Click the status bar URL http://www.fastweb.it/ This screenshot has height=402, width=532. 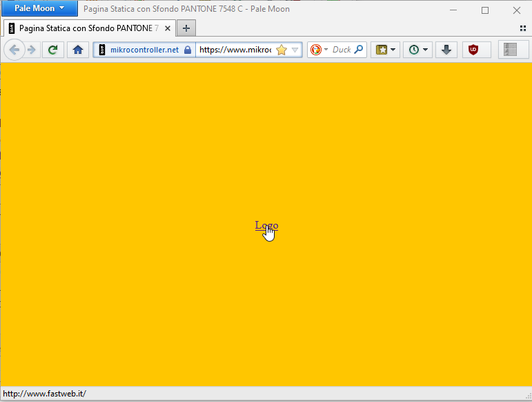point(44,394)
